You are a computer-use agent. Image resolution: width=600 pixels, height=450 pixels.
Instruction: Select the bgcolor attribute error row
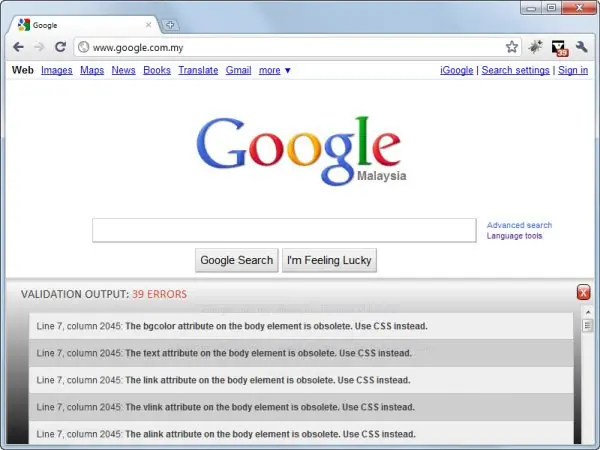[301, 326]
